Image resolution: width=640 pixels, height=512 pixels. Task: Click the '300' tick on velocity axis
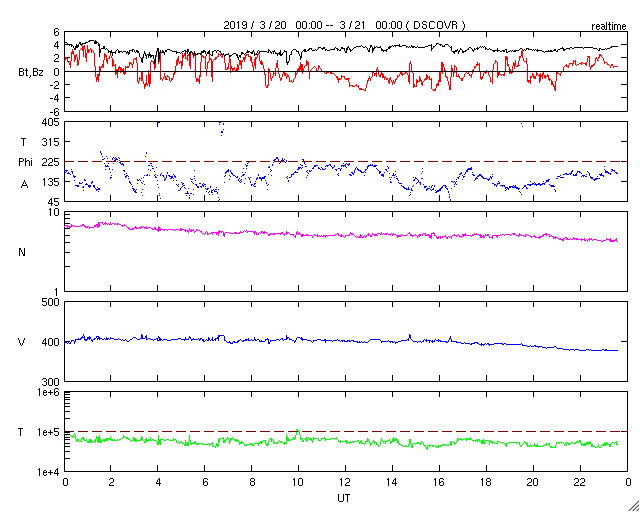52,382
